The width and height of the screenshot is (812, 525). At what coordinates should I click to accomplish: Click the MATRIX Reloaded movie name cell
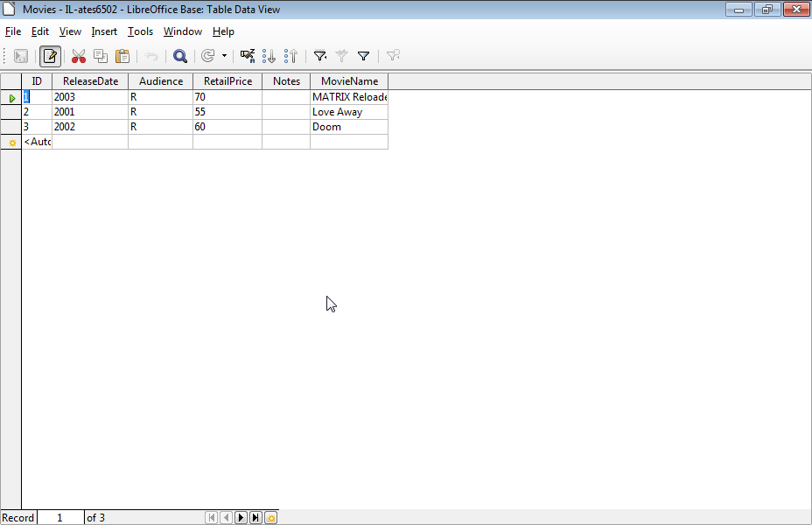349,97
